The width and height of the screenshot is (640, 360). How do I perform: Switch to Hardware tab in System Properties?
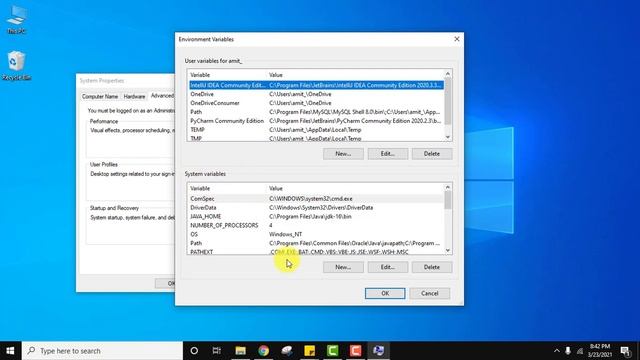coord(134,97)
